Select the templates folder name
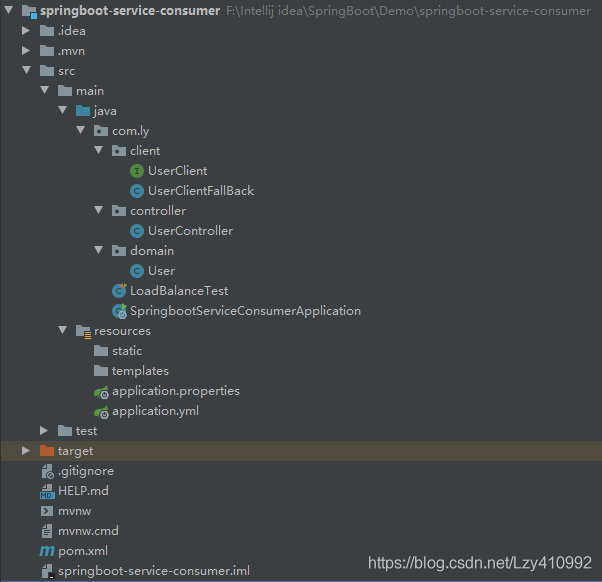 click(x=140, y=371)
